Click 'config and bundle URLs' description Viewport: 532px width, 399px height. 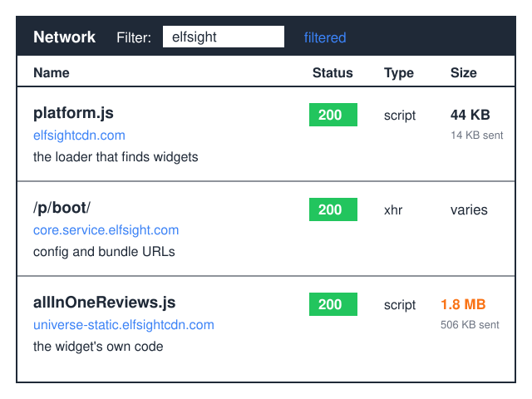(x=104, y=252)
